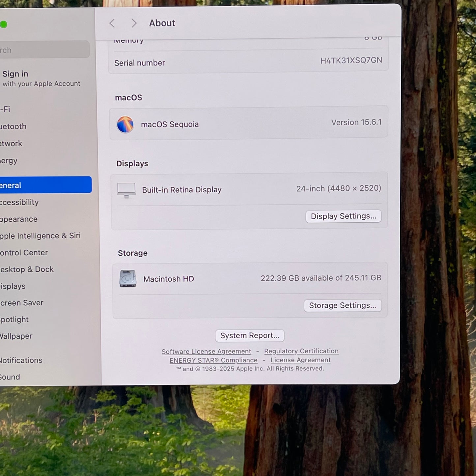Open the System Report
Image resolution: width=476 pixels, height=476 pixels.
point(249,336)
